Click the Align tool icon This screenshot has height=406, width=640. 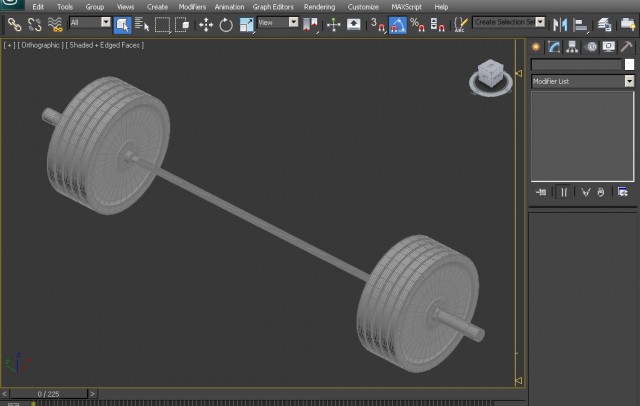580,25
